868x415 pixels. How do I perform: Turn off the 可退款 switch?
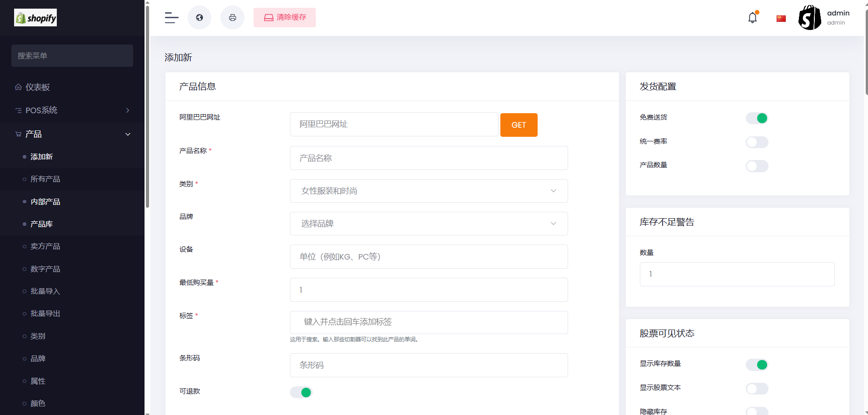coord(301,392)
